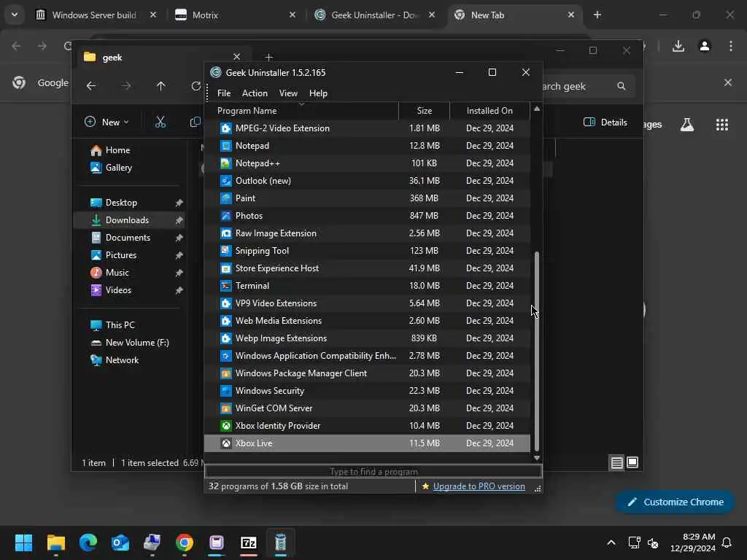
Task: Switch File Explorer to large thumbnails view
Action: click(632, 462)
